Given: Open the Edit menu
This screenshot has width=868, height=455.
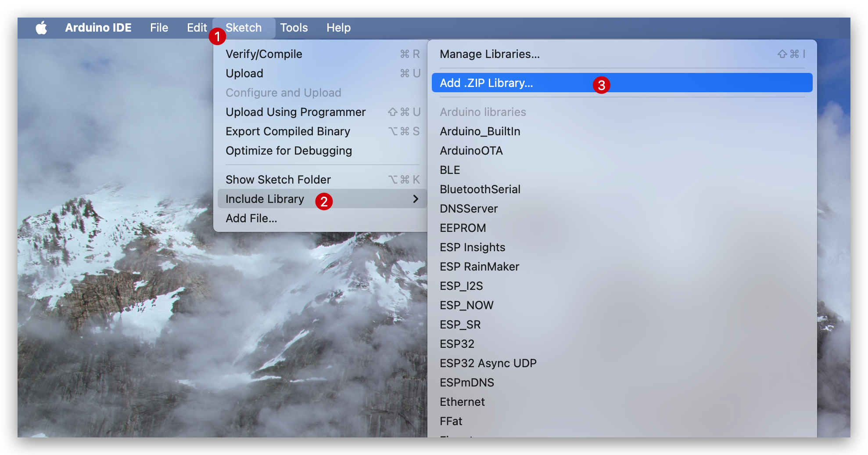Looking at the screenshot, I should coord(197,28).
